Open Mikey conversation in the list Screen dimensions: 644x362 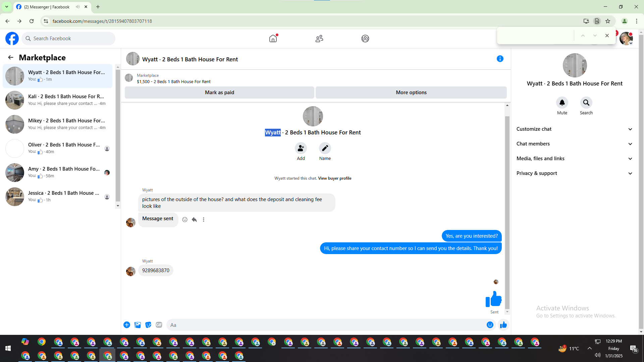[58, 124]
